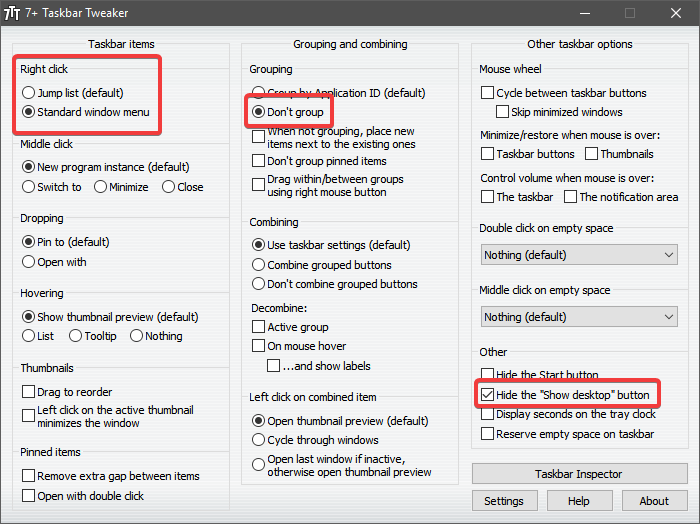Enable Drag to reorder thumbnails
Screen dimensions: 700x524
click(x=28, y=392)
